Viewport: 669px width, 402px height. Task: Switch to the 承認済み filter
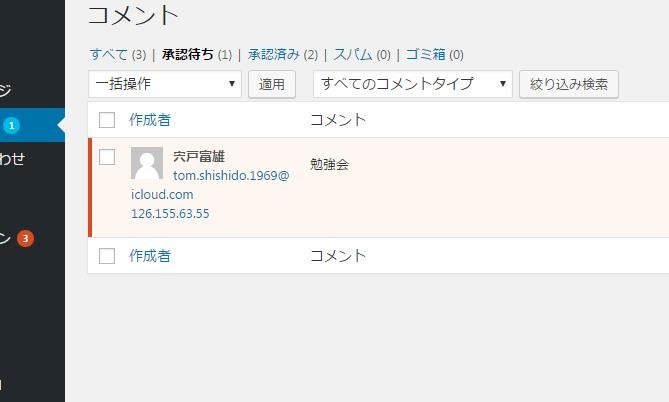273,54
